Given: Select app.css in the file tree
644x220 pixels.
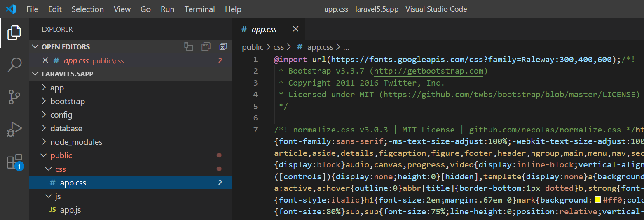Looking at the screenshot, I should (131, 183).
